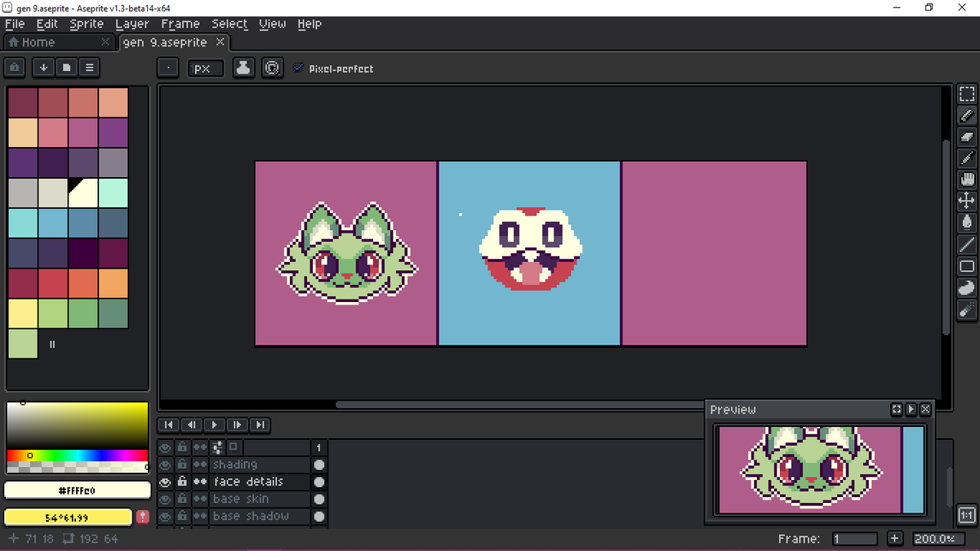Open timeline settings icon in header
The image size is (980, 551).
(217, 447)
